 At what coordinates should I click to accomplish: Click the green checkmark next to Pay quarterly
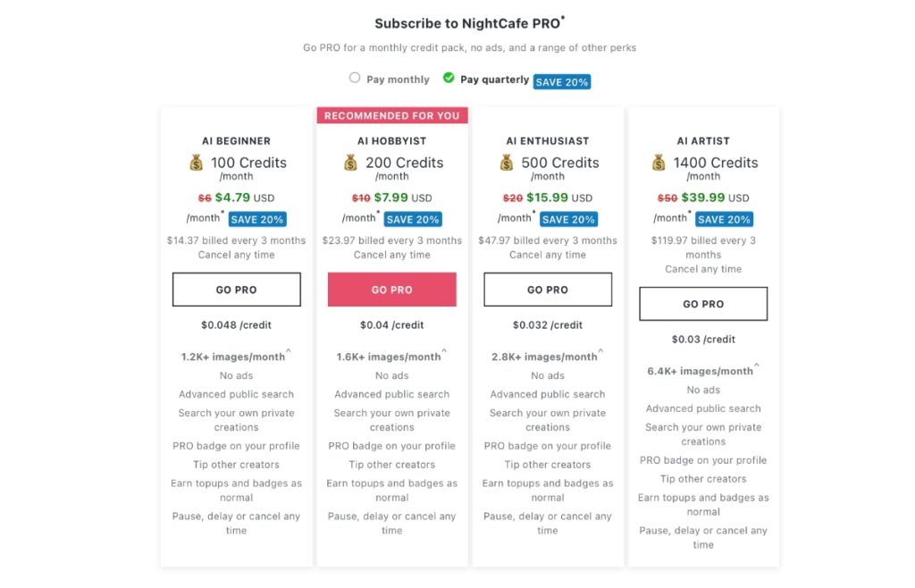(449, 78)
